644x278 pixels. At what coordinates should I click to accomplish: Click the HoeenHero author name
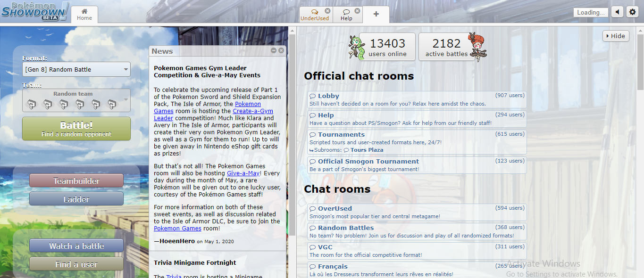pyautogui.click(x=177, y=241)
